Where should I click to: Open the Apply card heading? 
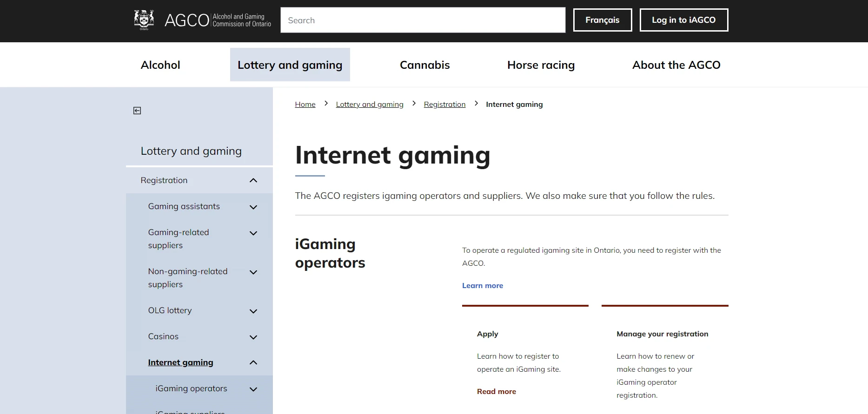click(x=487, y=334)
